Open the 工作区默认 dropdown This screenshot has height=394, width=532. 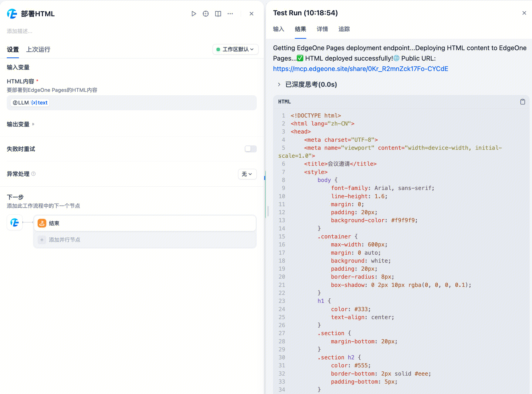[x=235, y=49]
